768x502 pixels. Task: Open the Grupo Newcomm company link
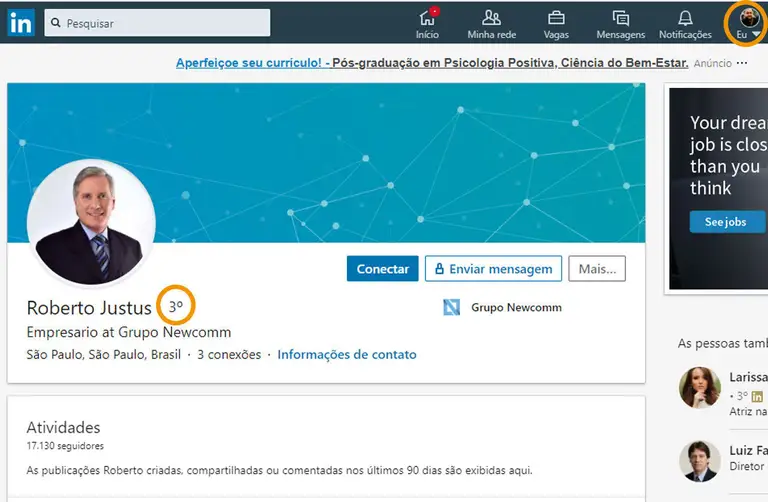coord(516,308)
